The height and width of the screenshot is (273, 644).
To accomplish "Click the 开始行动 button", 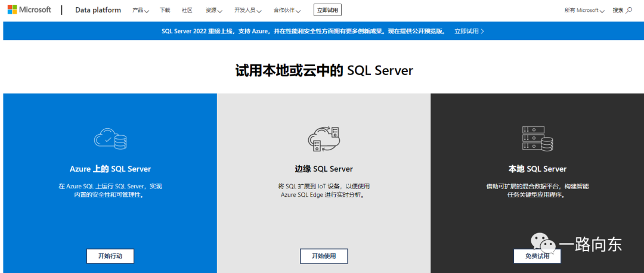I will pos(110,256).
